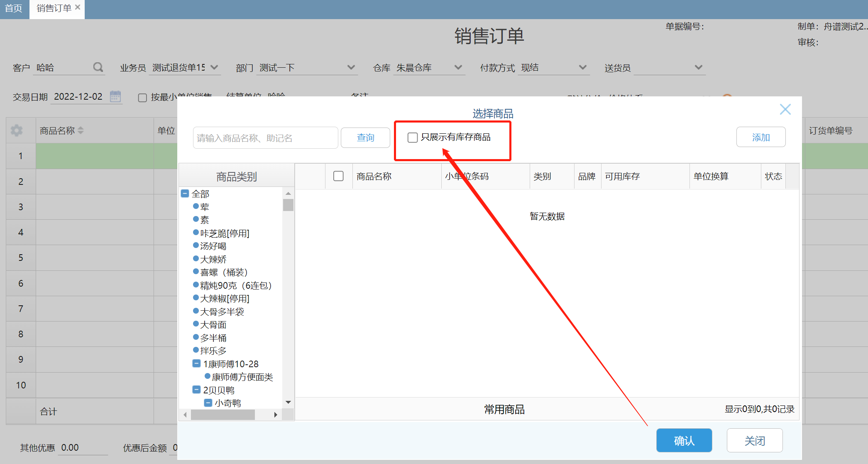Select the 汤好喝 category
The height and width of the screenshot is (464, 868).
tap(213, 246)
